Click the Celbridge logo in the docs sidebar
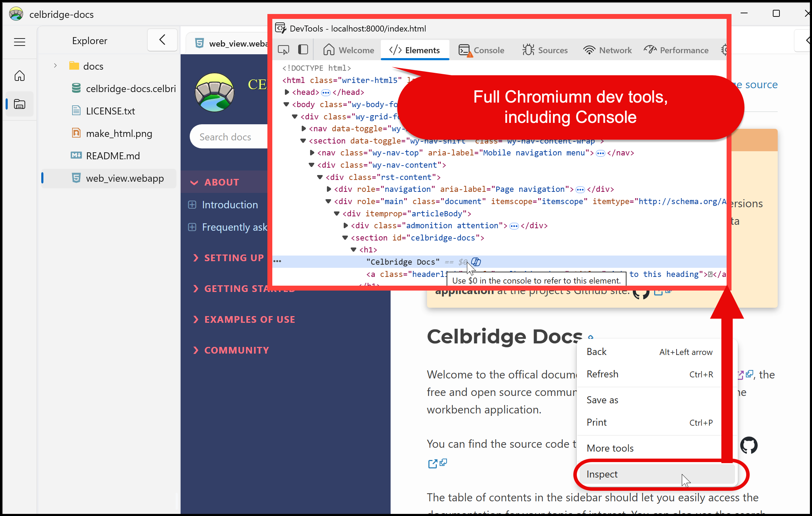812x516 pixels. coord(215,92)
